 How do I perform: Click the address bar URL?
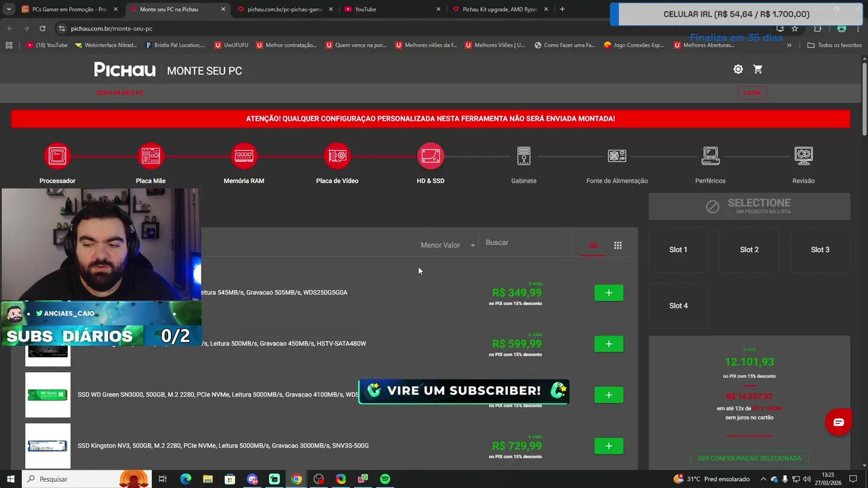(112, 28)
